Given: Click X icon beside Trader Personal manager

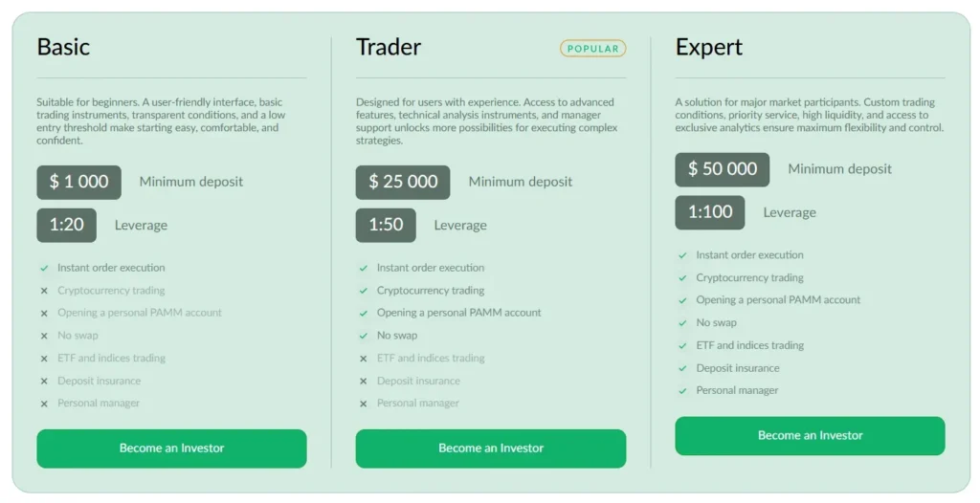Looking at the screenshot, I should tap(363, 404).
